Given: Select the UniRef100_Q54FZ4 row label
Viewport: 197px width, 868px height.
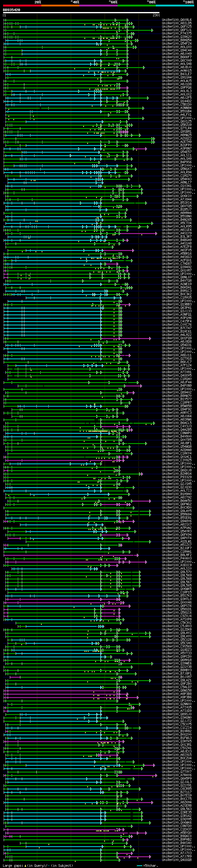Looking at the screenshot, I should pos(176,43).
